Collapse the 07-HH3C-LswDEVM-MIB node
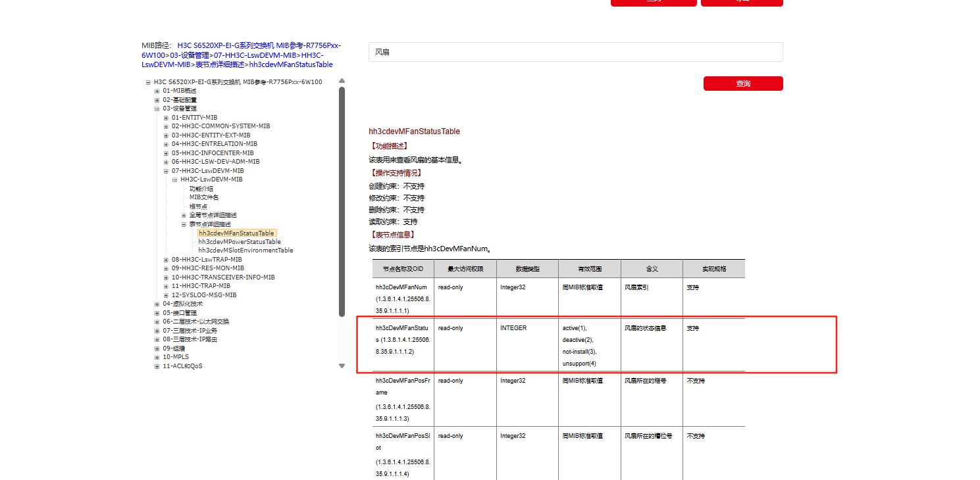 pyautogui.click(x=166, y=171)
